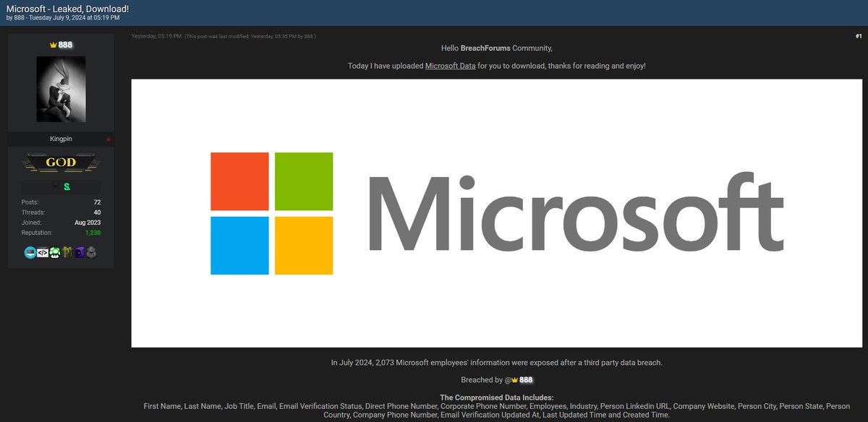The image size is (868, 422).
Task: Open the 888 username profile link in sidebar
Action: point(65,45)
